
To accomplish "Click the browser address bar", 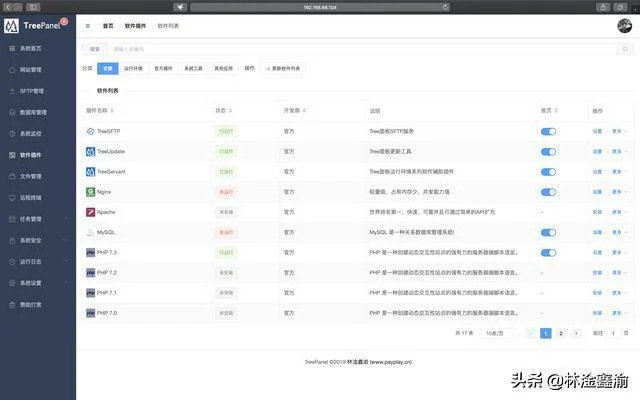I will (320, 7).
